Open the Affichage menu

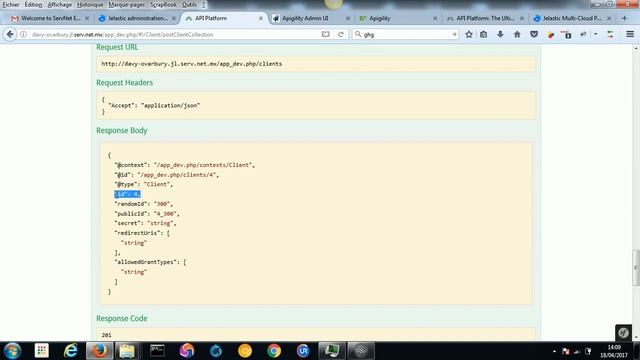(60, 4)
